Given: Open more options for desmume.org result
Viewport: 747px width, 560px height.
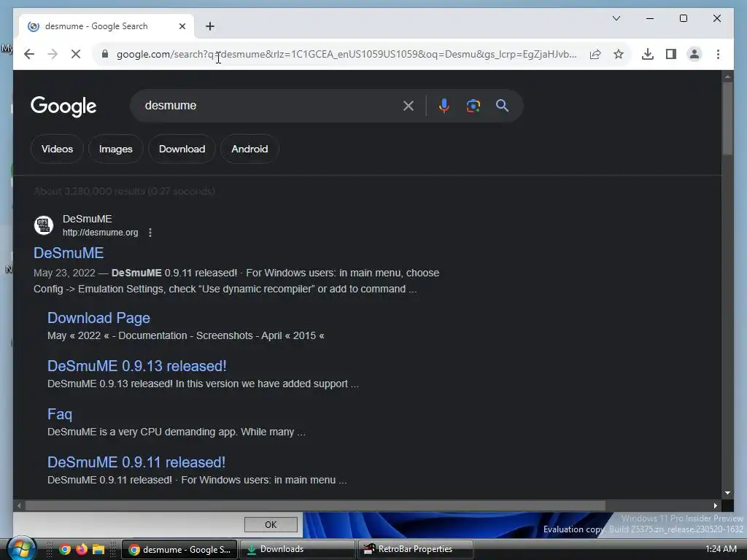Looking at the screenshot, I should (x=150, y=233).
